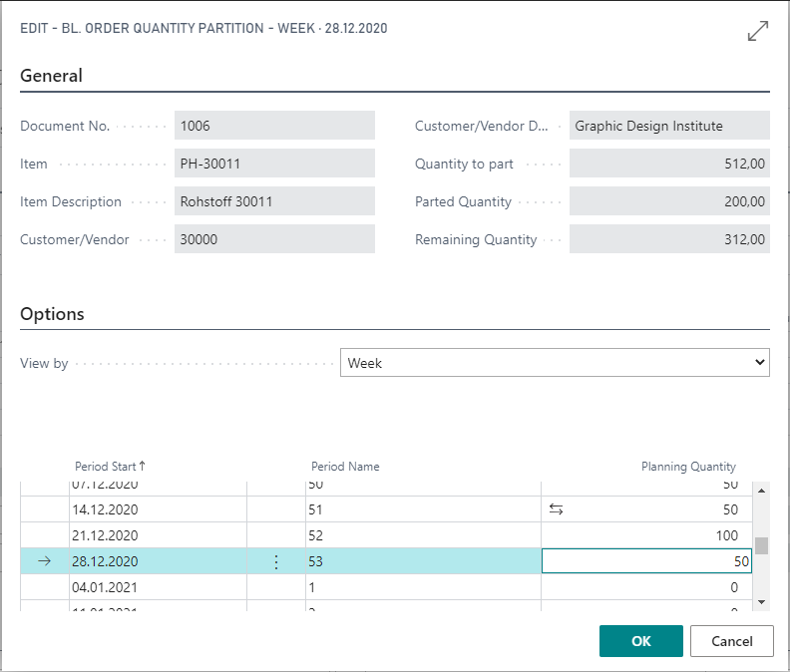Click the Remaining Quantity field 312,00
The image size is (790, 672).
coord(669,238)
